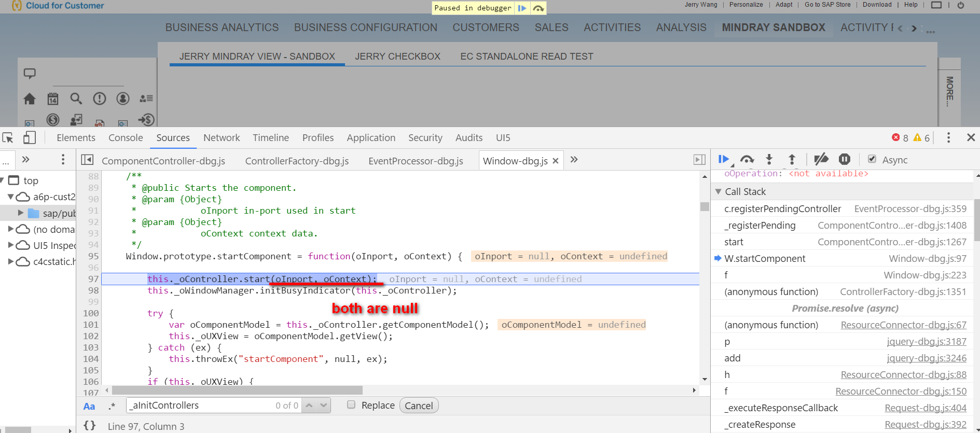980x433 pixels.
Task: Open the UI5 tab in DevTools
Action: (503, 137)
